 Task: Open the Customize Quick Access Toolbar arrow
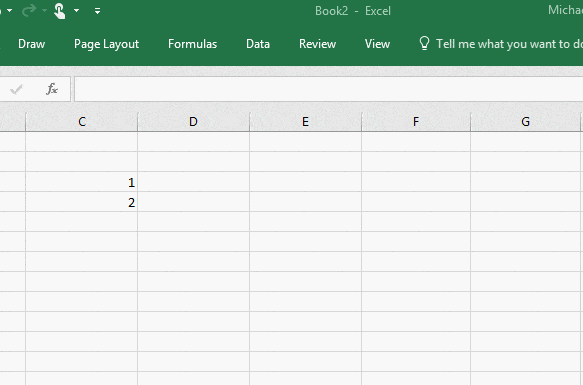click(x=97, y=11)
